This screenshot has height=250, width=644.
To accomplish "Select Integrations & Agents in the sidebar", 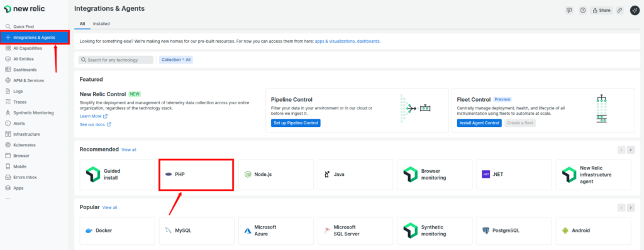I will click(35, 37).
